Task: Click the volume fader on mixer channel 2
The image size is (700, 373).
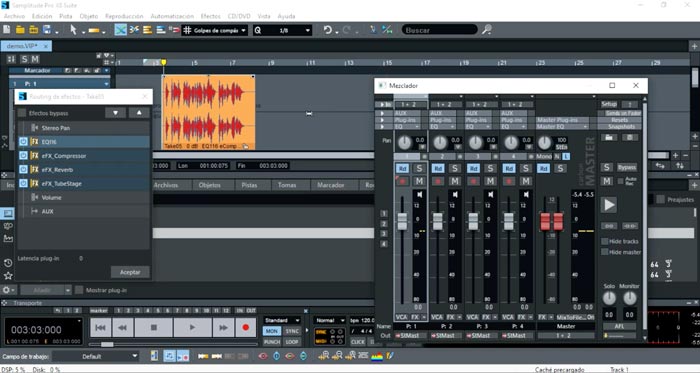Action: coord(438,222)
